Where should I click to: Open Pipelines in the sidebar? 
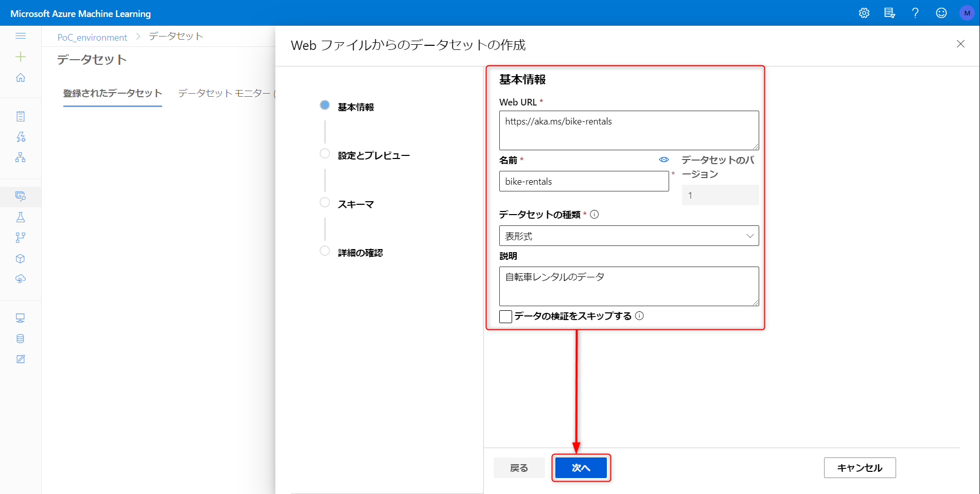coord(21,238)
